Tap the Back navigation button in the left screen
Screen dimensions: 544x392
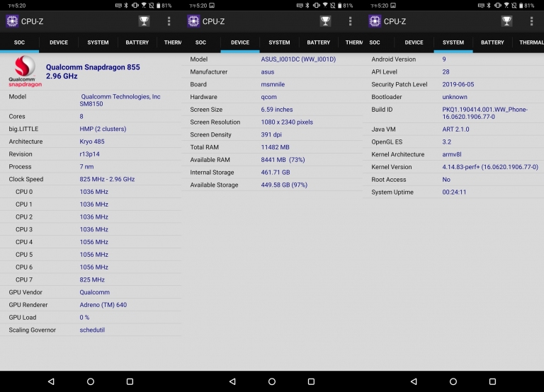pyautogui.click(x=51, y=381)
